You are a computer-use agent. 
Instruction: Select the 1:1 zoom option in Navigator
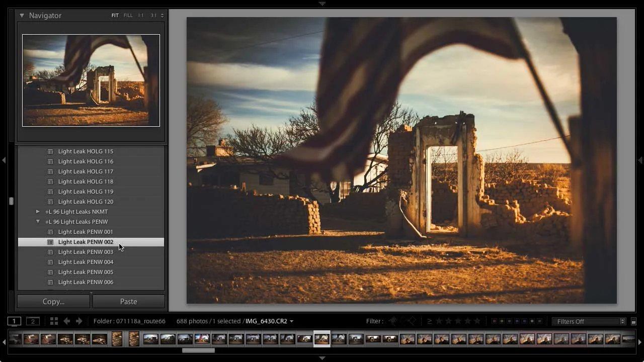141,16
